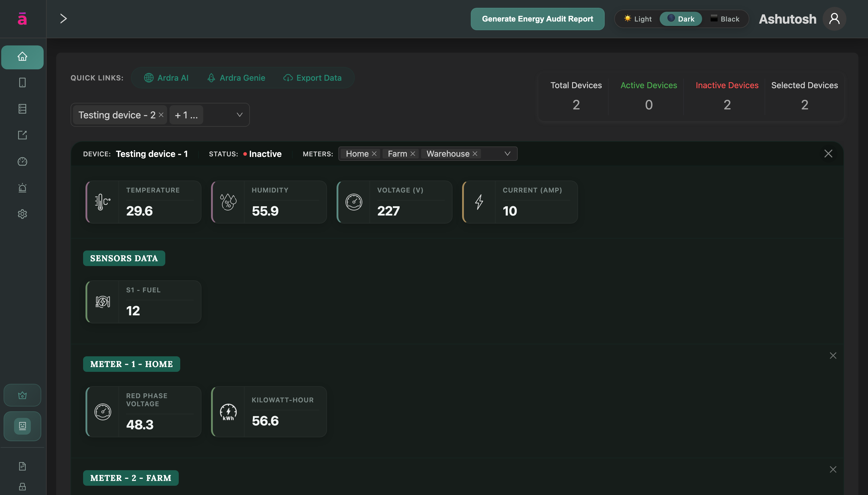Switch theme to Black mode
The image size is (868, 495).
click(725, 19)
